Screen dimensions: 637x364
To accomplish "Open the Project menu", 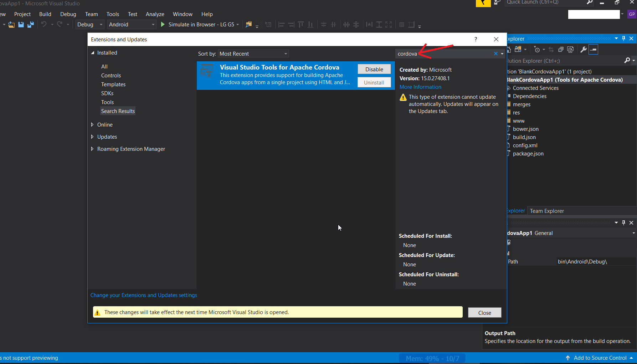I will pos(22,14).
